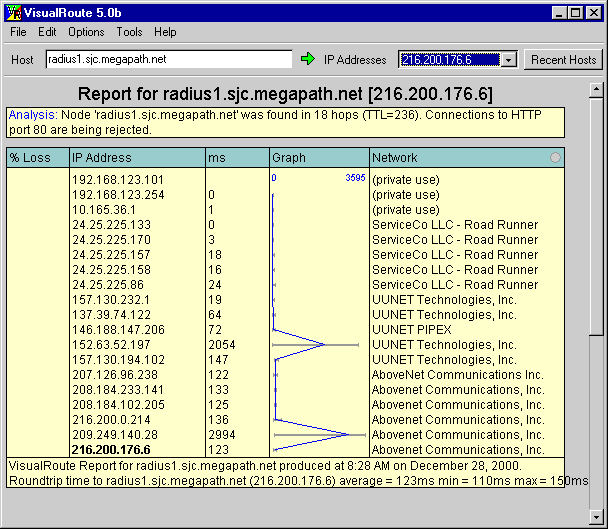Select the 216.200.176.6 combo box field
Screen dimensions: 608x529
(x=450, y=60)
